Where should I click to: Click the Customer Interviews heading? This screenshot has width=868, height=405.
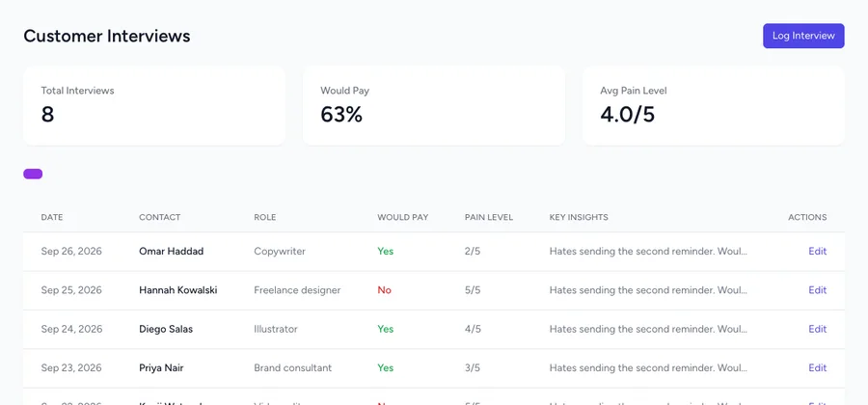(107, 36)
